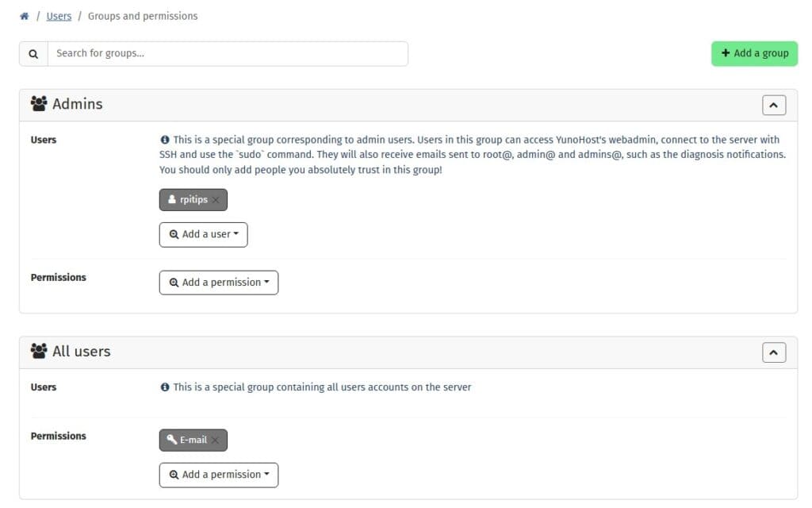
Task: Click the Add a group button
Action: tap(754, 53)
